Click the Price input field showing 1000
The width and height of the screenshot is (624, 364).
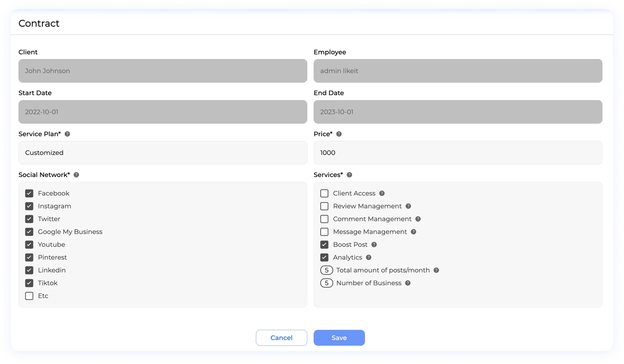point(458,153)
